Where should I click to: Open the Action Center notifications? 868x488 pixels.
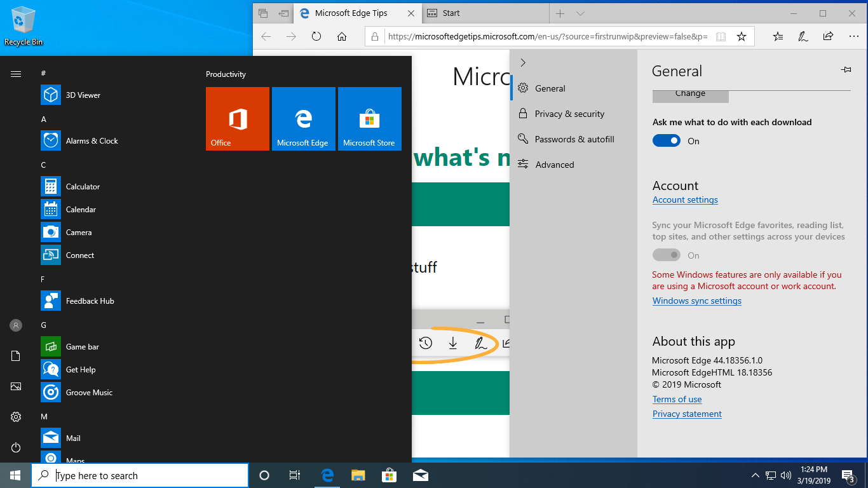848,475
